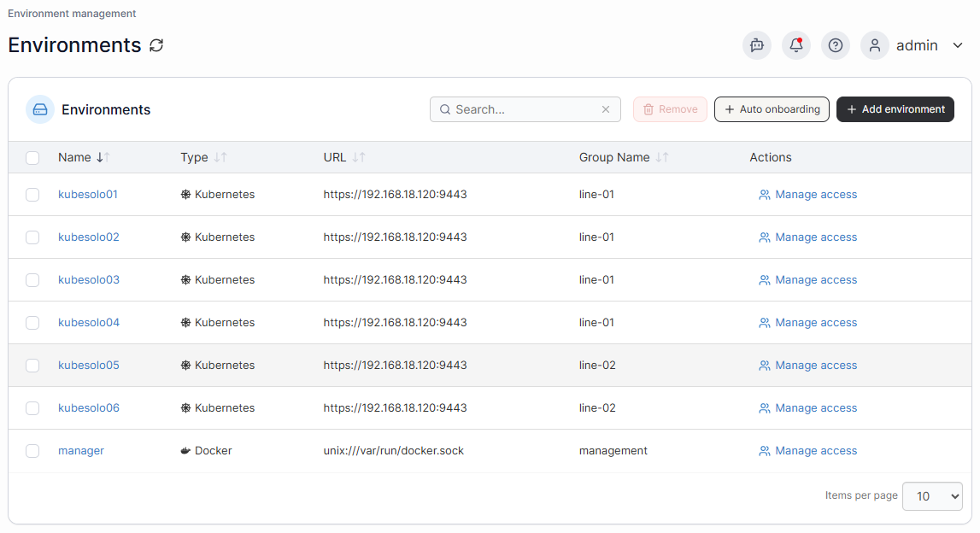Check the kubesolo05 row checkbox
980x533 pixels.
pos(32,366)
